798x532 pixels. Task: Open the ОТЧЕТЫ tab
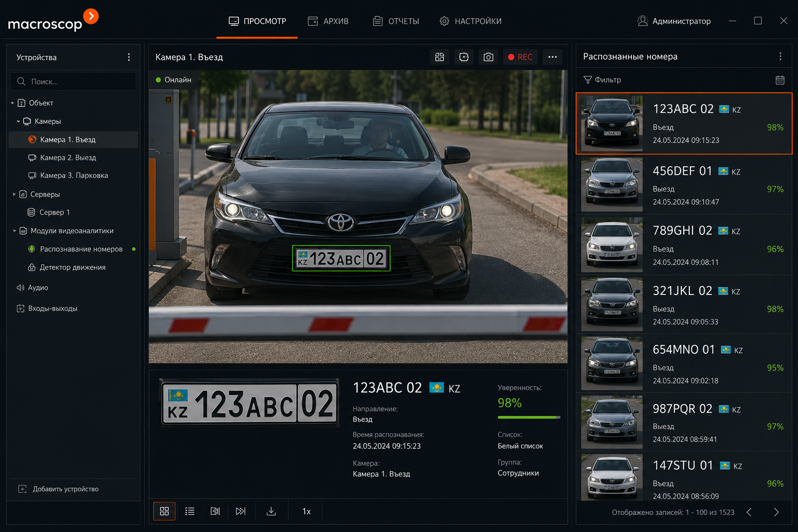click(x=396, y=21)
